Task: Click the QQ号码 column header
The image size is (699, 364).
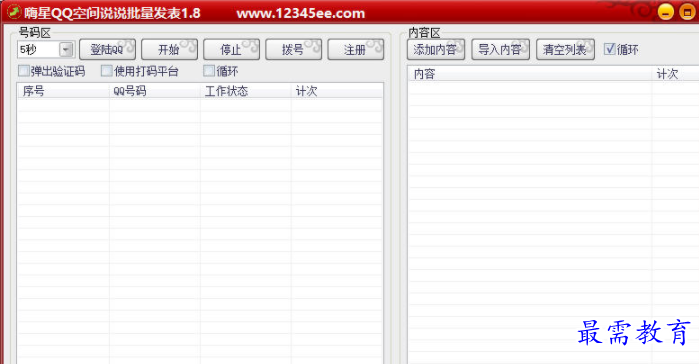Action: [x=155, y=91]
